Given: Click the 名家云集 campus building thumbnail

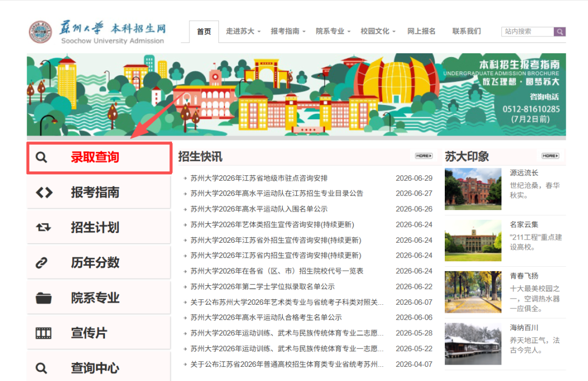Looking at the screenshot, I should 473,241.
